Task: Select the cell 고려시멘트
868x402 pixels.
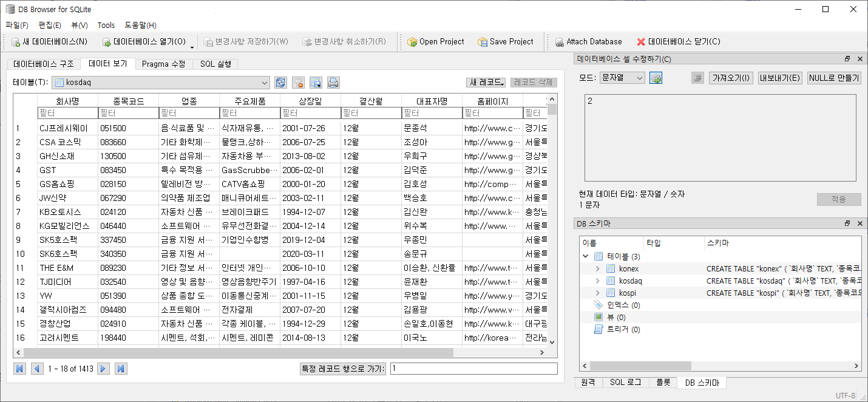Action: pos(67,338)
